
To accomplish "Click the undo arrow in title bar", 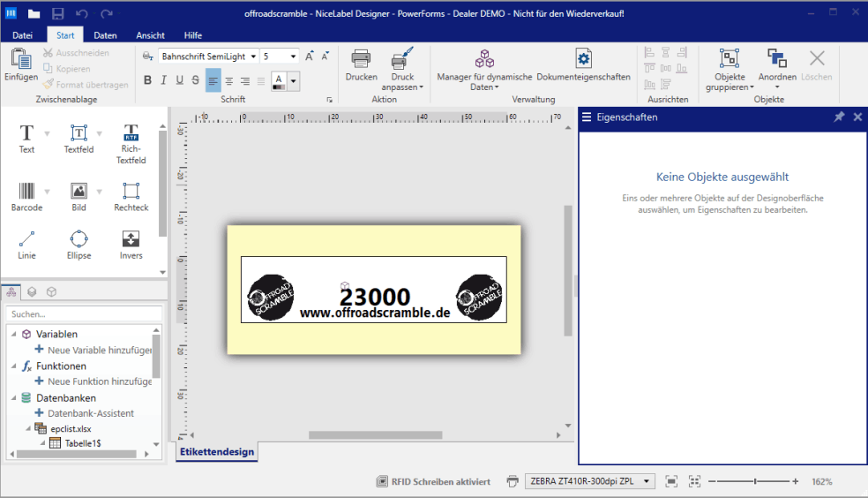I will [x=81, y=14].
